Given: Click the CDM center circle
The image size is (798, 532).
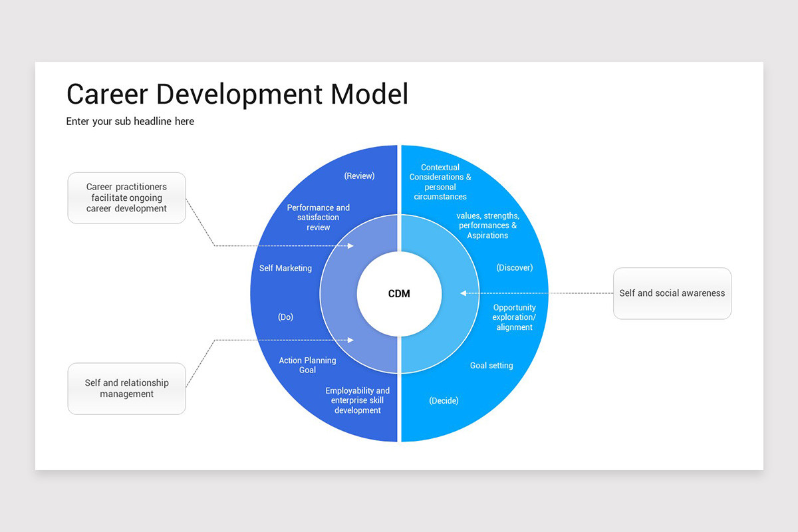Looking at the screenshot, I should tap(399, 293).
